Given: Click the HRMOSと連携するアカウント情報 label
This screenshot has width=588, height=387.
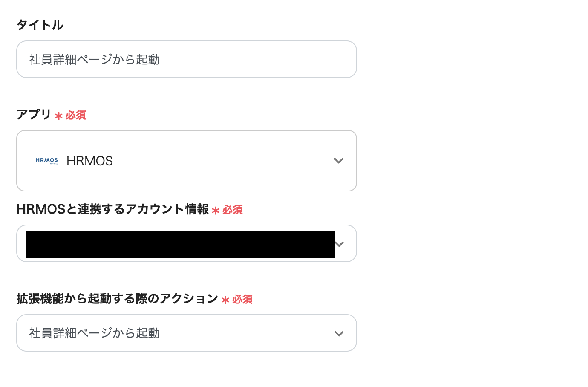Looking at the screenshot, I should click(112, 209).
